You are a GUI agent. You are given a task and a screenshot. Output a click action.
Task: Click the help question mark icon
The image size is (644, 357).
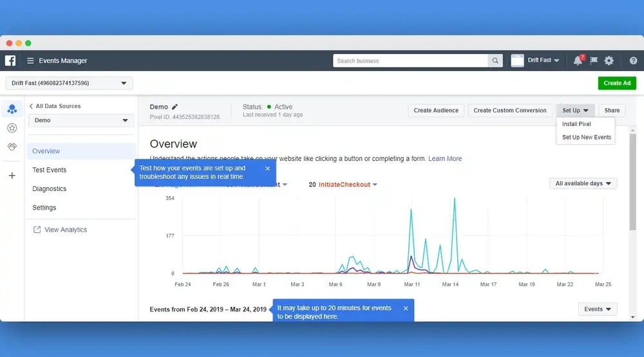click(633, 60)
